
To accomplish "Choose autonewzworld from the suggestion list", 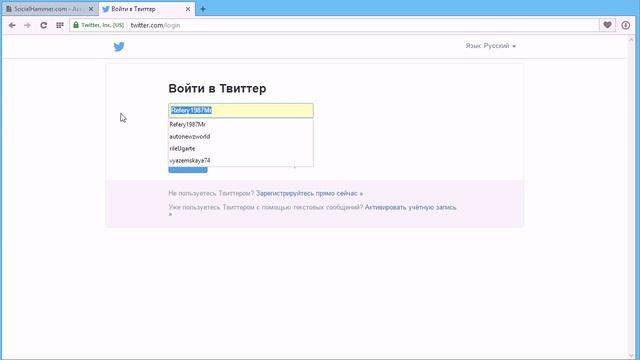I will (241, 136).
